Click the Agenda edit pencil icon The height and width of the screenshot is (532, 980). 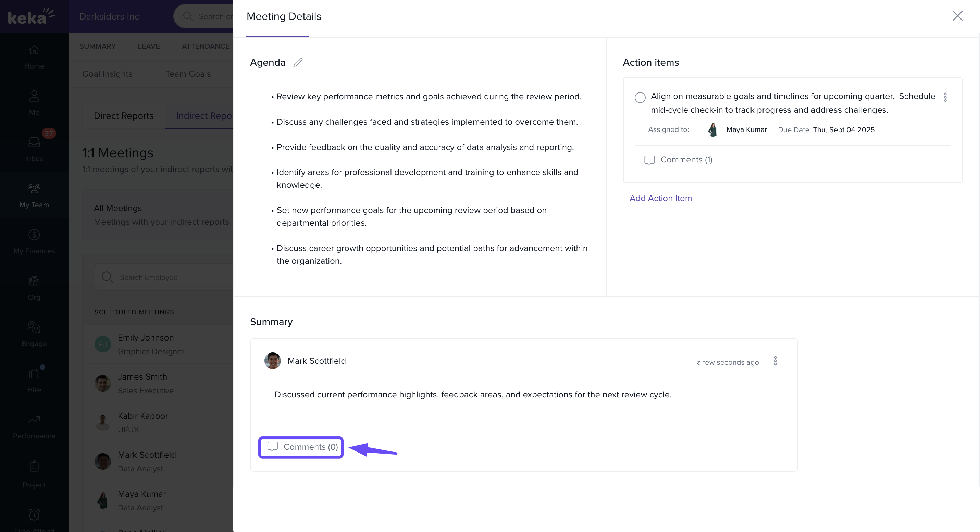point(298,62)
